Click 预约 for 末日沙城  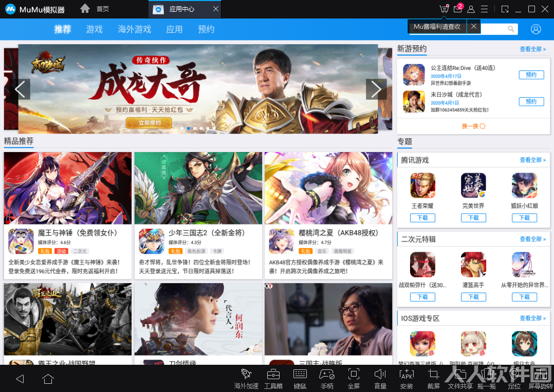531,102
